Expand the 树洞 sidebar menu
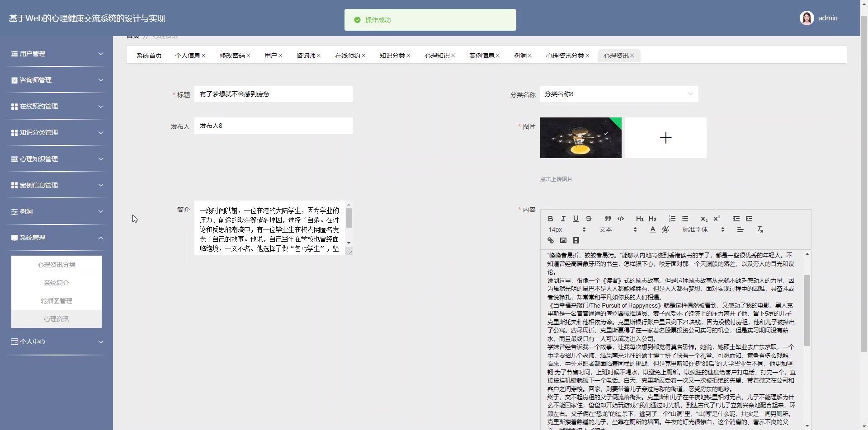The height and width of the screenshot is (430, 868). pos(57,211)
